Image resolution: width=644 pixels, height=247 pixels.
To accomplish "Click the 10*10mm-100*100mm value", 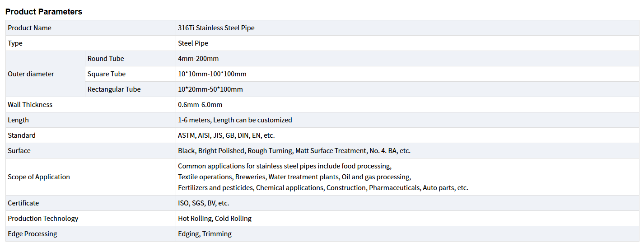I will click(x=212, y=74).
